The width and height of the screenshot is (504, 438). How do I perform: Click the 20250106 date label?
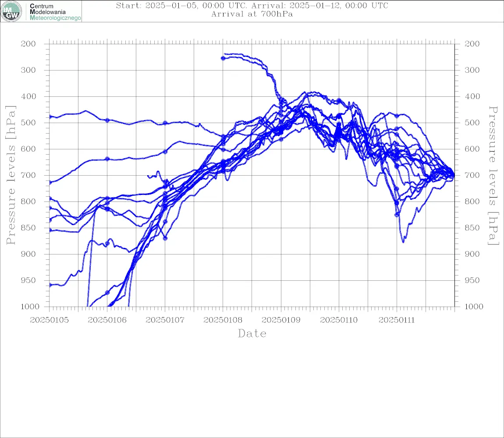click(107, 320)
